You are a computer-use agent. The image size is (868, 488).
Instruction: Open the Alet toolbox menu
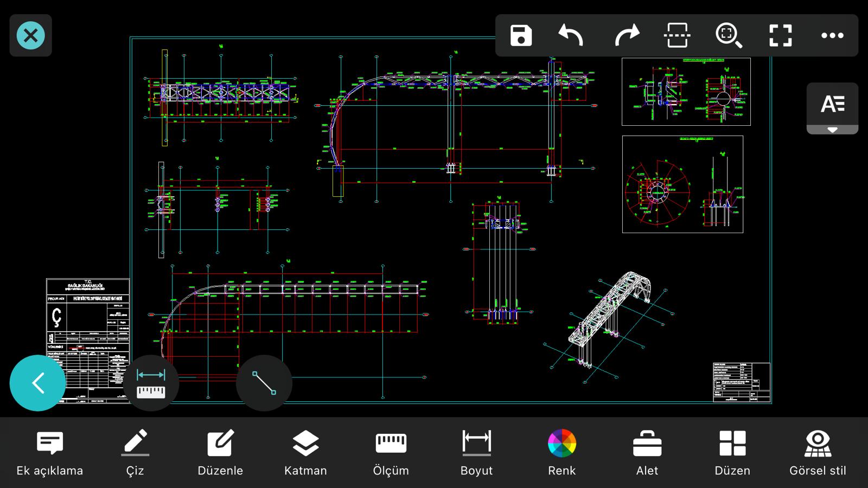[647, 453]
